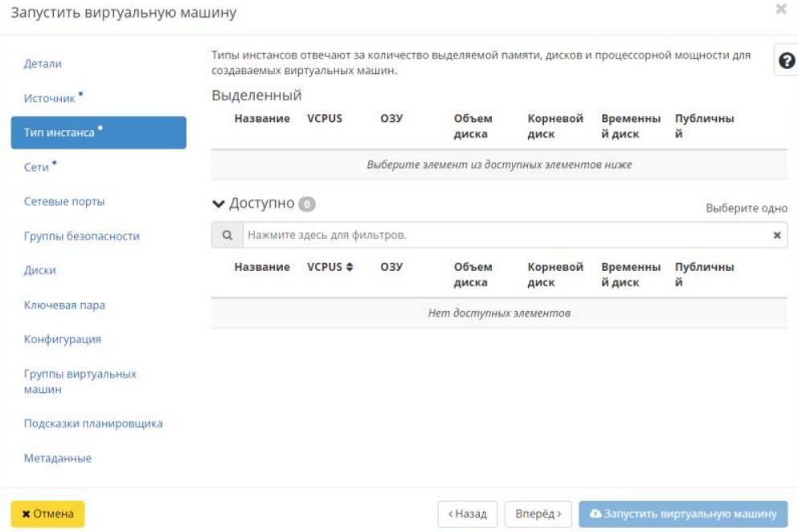
Task: Open the Сетевые порты step
Action: pos(64,202)
